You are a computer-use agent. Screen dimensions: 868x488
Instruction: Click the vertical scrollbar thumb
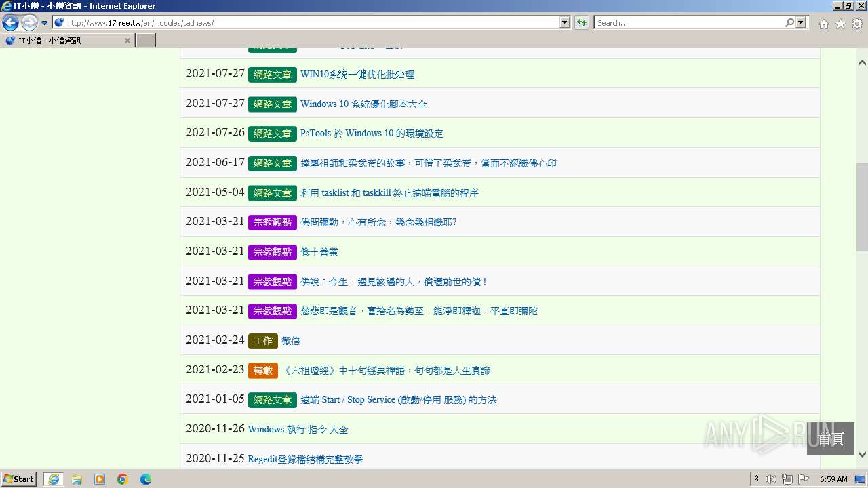(862, 207)
